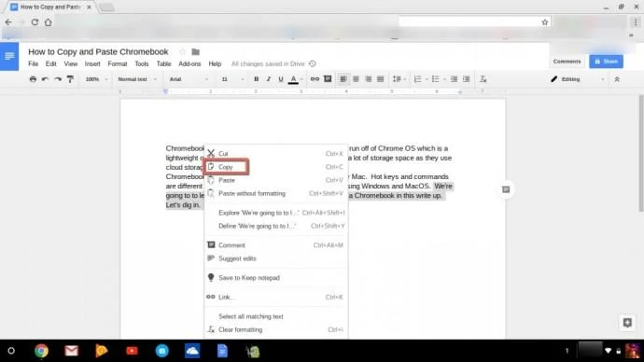Choose Comment from the context menu
The height and width of the screenshot is (362, 644).
275,245
